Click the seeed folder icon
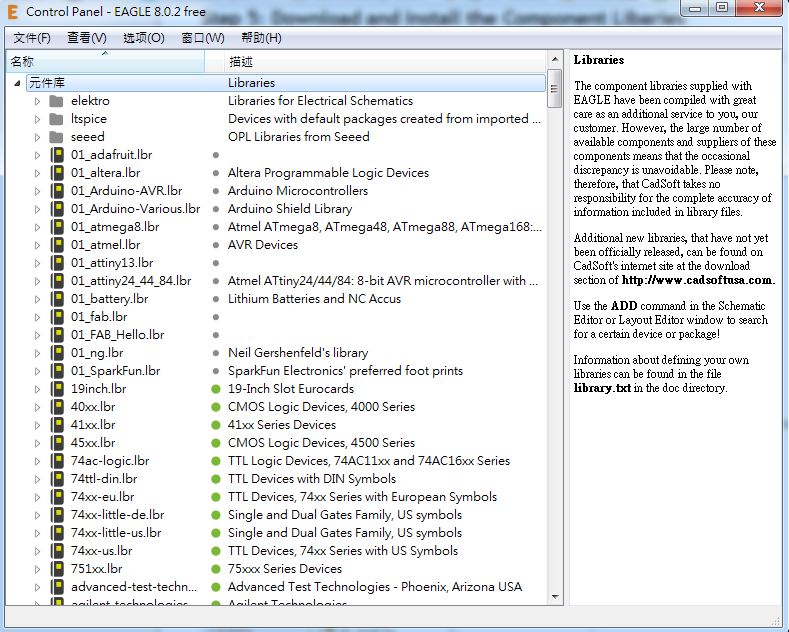Image resolution: width=789 pixels, height=632 pixels. tap(56, 137)
